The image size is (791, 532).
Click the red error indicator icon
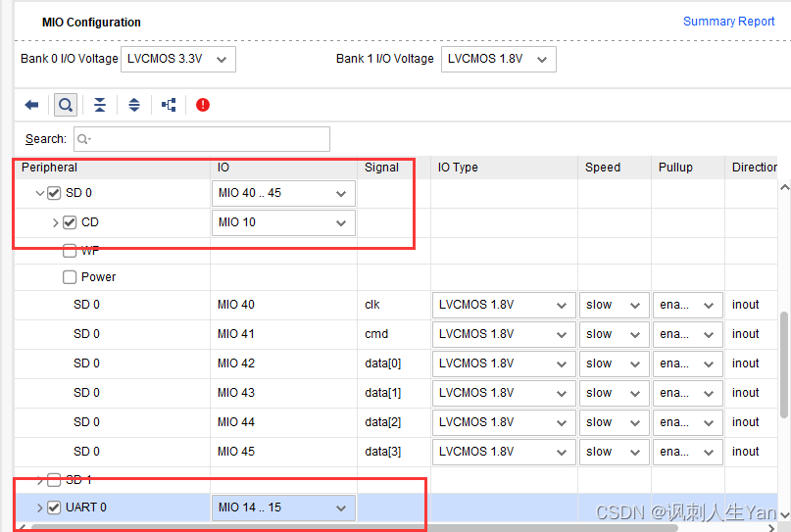pyautogui.click(x=203, y=105)
